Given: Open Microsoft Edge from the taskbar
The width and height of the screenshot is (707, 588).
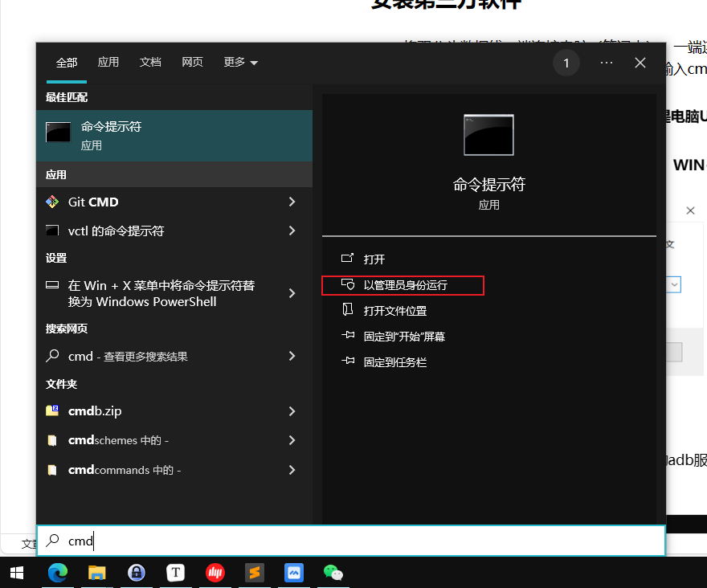Looking at the screenshot, I should (x=57, y=572).
